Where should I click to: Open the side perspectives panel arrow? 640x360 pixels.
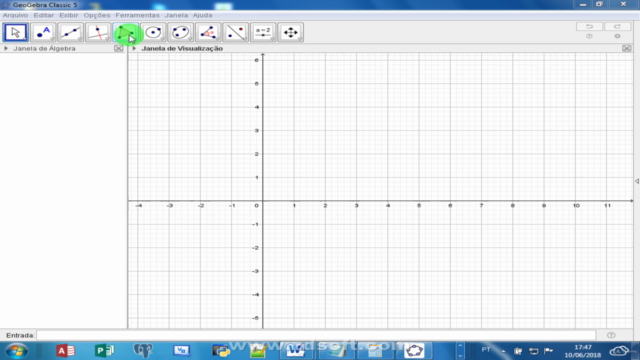[637, 181]
